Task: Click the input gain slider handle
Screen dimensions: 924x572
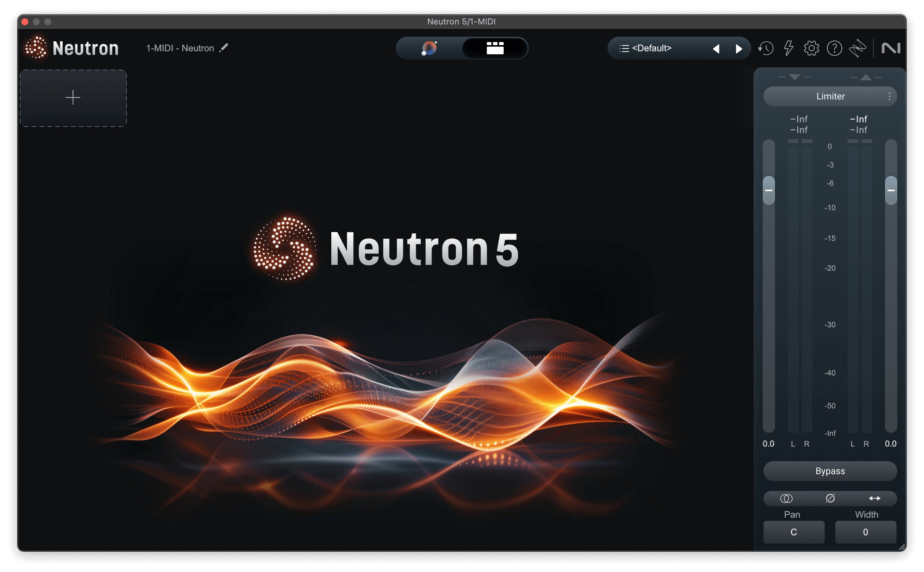Action: [x=769, y=190]
